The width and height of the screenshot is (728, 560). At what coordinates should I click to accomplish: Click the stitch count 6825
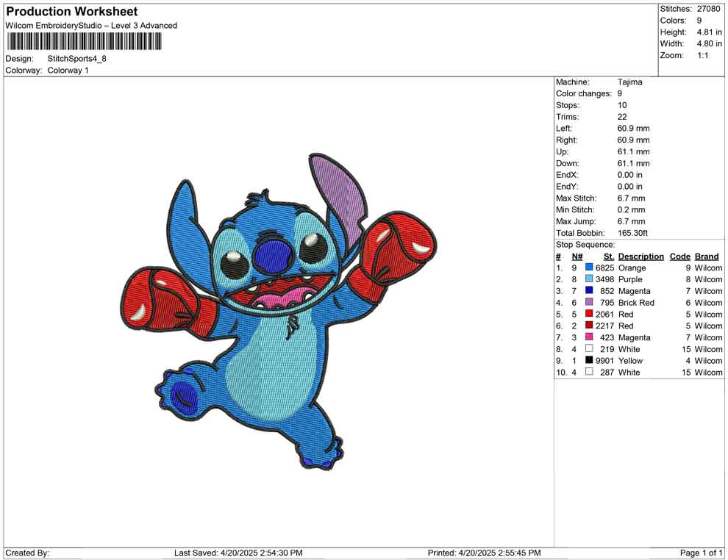tap(604, 268)
